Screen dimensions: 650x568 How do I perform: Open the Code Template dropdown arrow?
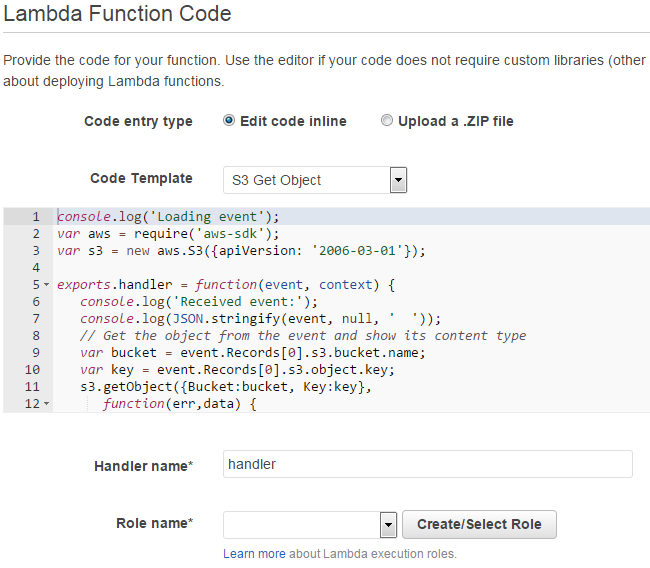[398, 180]
